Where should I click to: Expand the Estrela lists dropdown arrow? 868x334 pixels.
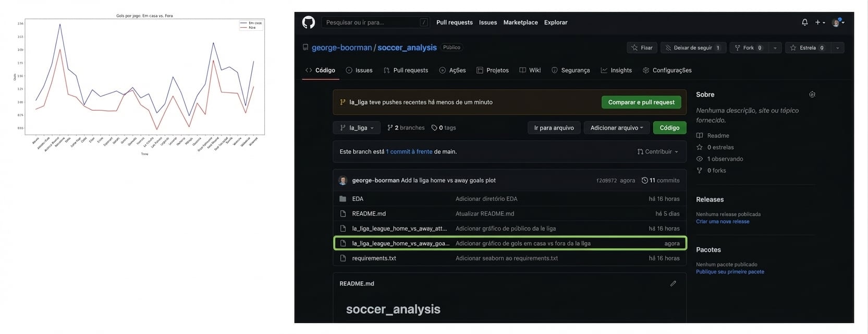(837, 47)
